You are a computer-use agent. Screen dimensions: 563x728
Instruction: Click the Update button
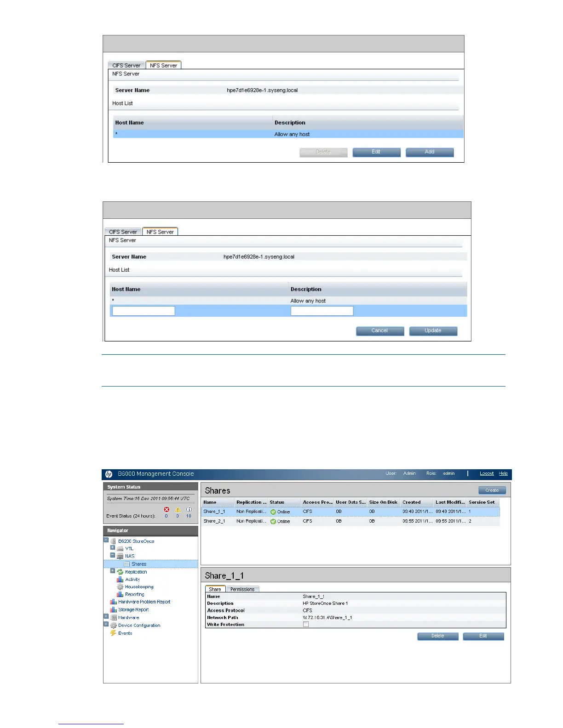tap(433, 331)
